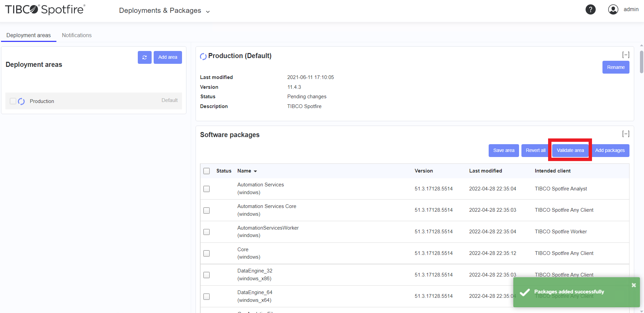Check the Automation Services (windows) checkbox
The image size is (644, 313).
(x=207, y=189)
